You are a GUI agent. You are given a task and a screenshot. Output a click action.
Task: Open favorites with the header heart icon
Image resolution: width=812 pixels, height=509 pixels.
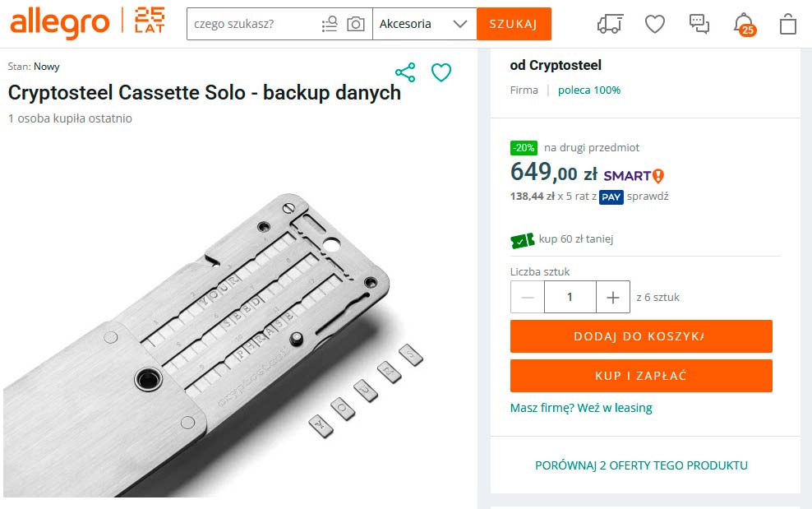click(x=654, y=24)
